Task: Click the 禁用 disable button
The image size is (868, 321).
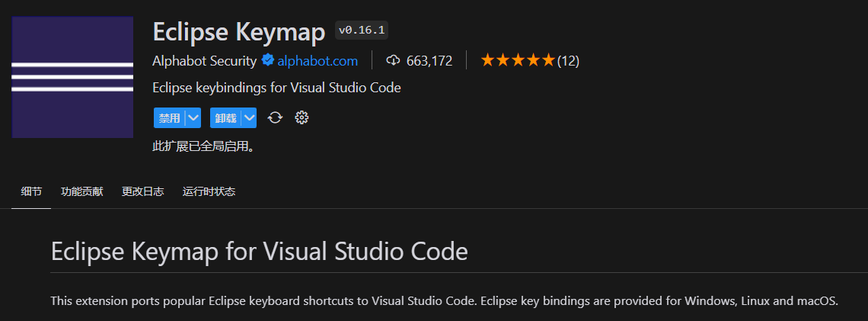Action: 169,117
